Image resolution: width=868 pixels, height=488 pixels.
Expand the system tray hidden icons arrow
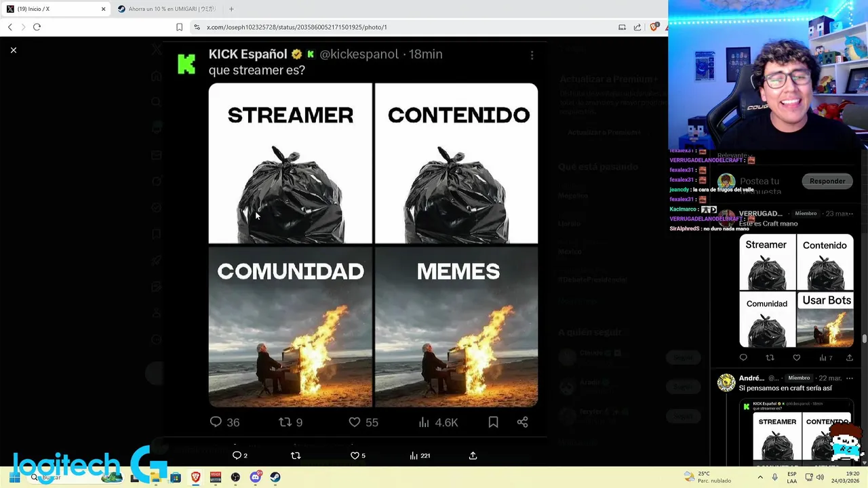tap(759, 477)
